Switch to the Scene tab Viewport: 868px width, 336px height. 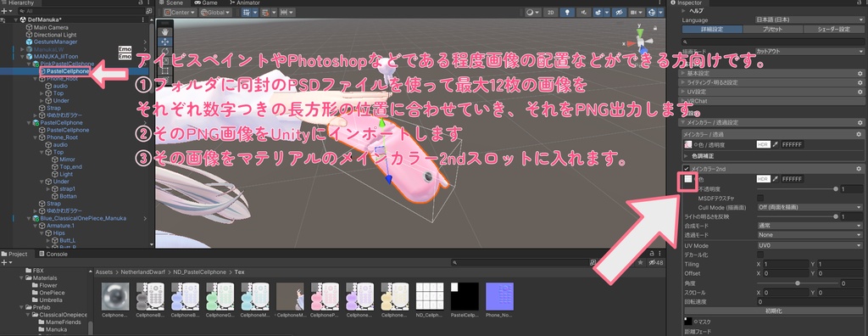point(171,3)
